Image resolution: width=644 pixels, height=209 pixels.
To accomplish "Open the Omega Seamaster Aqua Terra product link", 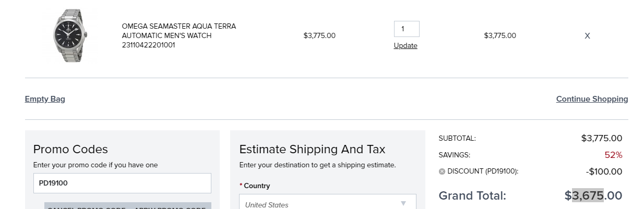I will coord(178,31).
